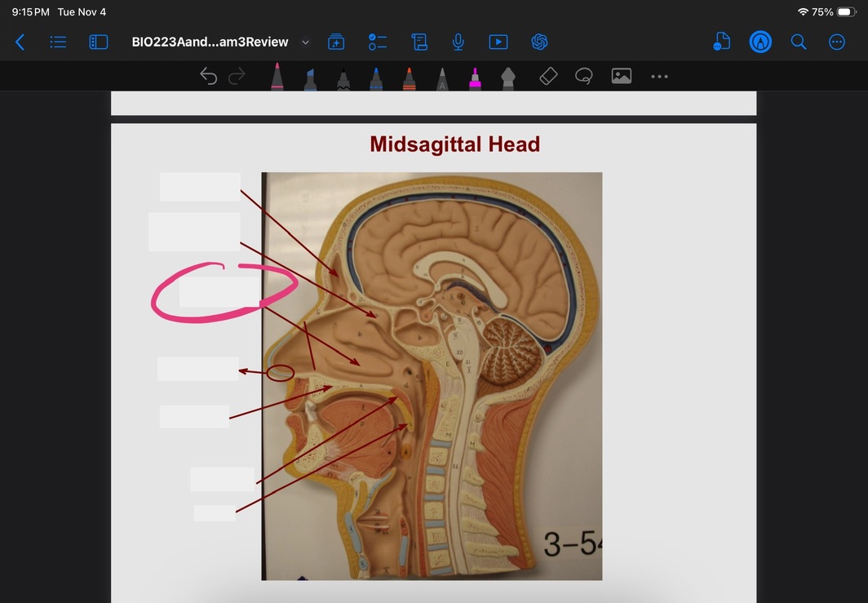Tap the BIO223Aand...am3Review title

coord(210,42)
